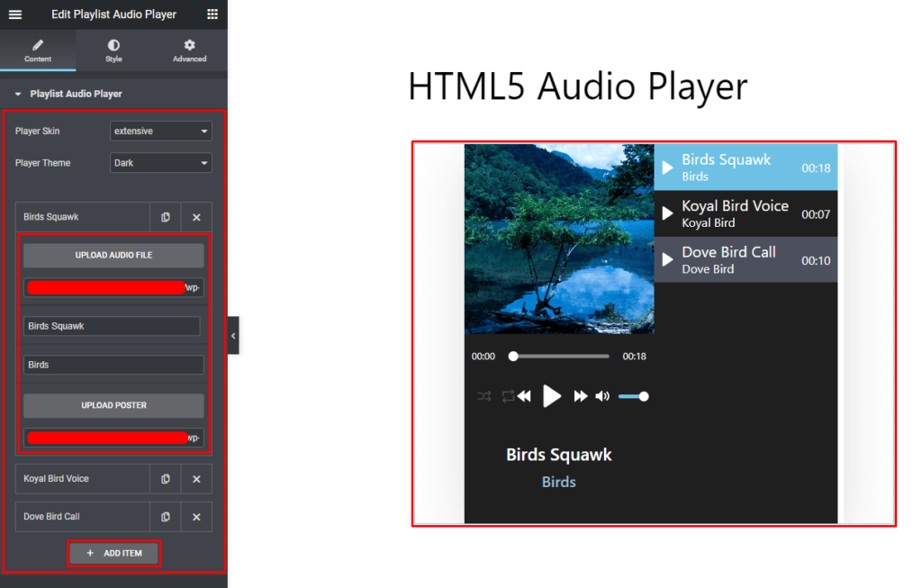This screenshot has height=588, width=922.
Task: Click the rewind control in the player
Action: (525, 395)
